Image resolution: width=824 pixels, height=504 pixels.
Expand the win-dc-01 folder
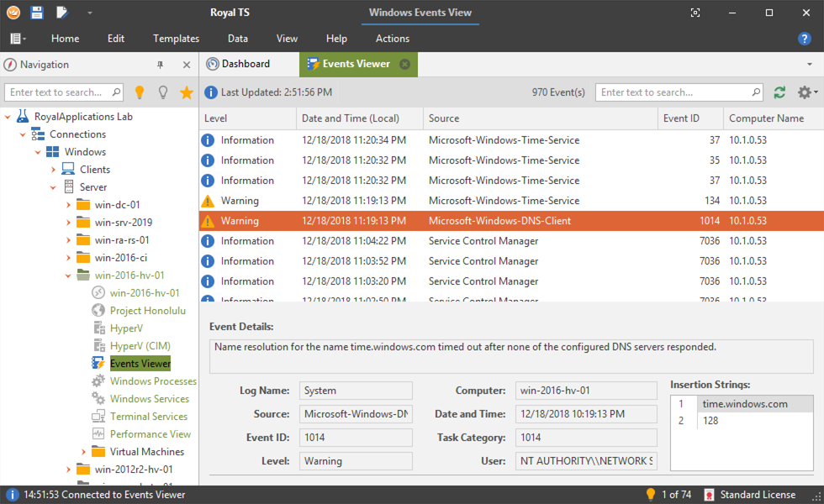pyautogui.click(x=68, y=205)
